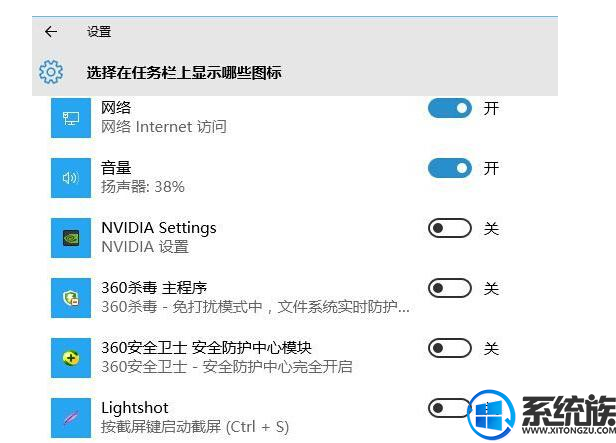The image size is (616, 443).
Task: Click the 设置 window title text
Action: [99, 32]
